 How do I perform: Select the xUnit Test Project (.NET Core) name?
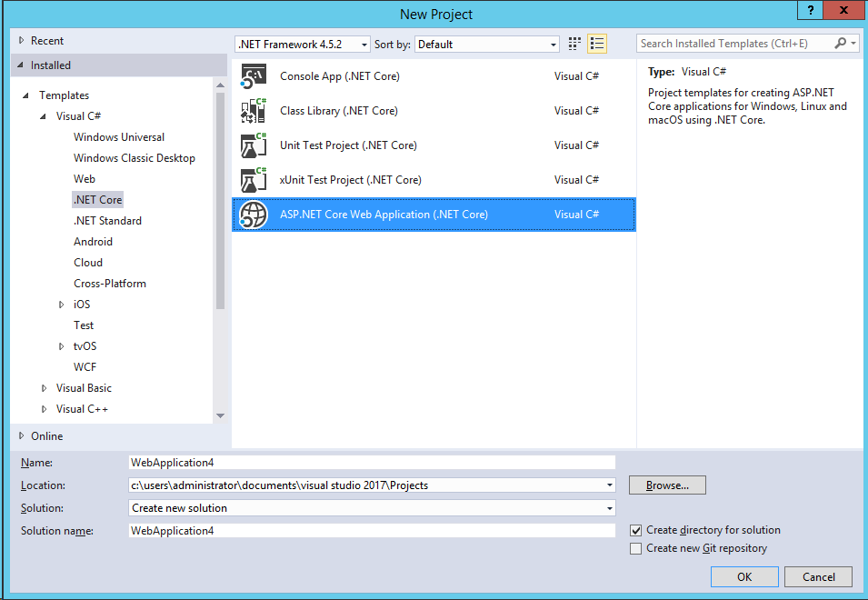pyautogui.click(x=351, y=180)
